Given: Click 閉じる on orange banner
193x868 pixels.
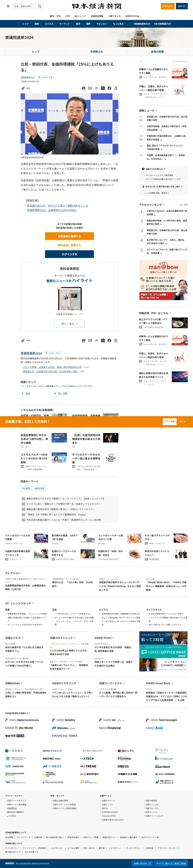Looking at the screenshot, I should click(x=183, y=422).
